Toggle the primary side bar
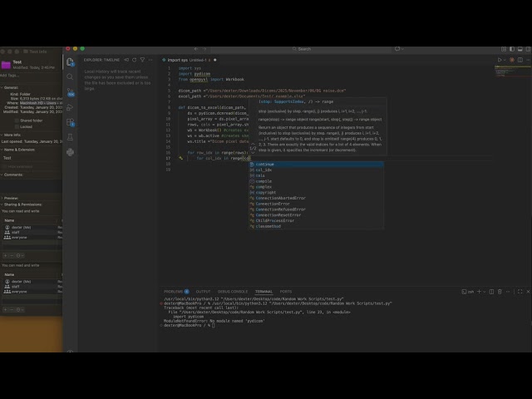532x399 pixels. click(512, 49)
